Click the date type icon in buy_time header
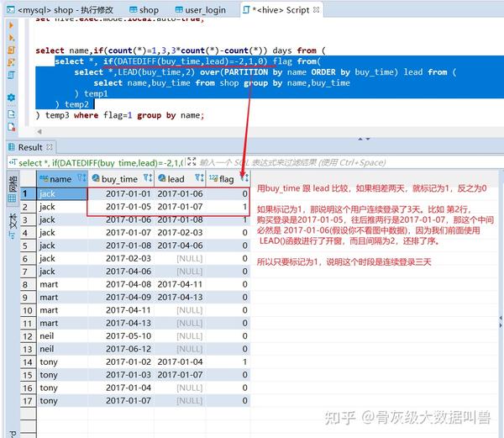504x438 pixels. point(96,178)
